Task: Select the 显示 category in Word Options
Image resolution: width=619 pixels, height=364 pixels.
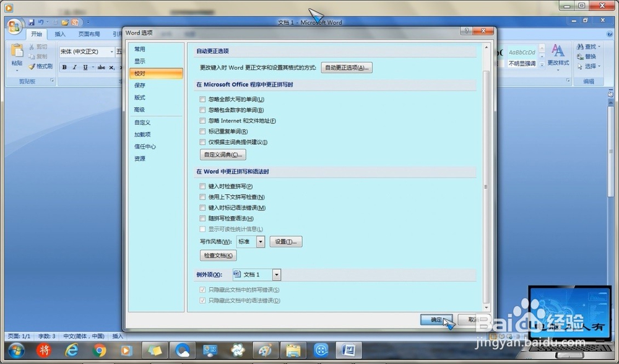Action: 156,61
